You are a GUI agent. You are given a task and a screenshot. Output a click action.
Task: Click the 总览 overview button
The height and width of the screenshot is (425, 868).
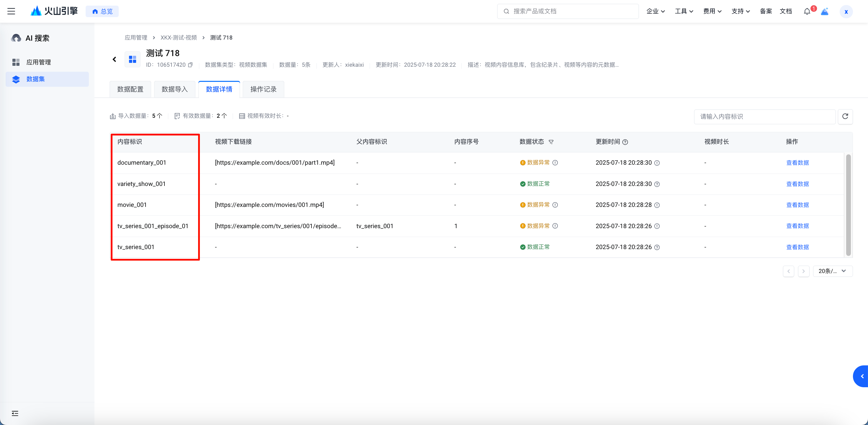tap(102, 12)
